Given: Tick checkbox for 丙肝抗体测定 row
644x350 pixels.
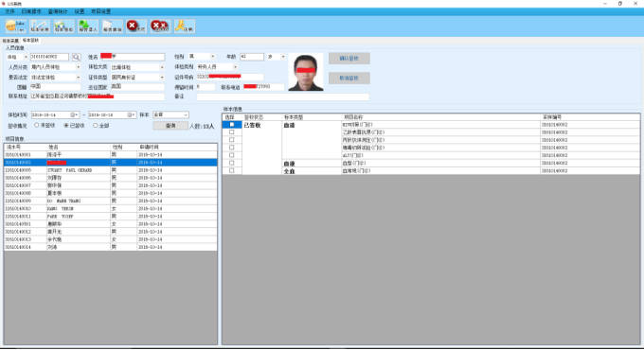Looking at the screenshot, I should (x=232, y=140).
